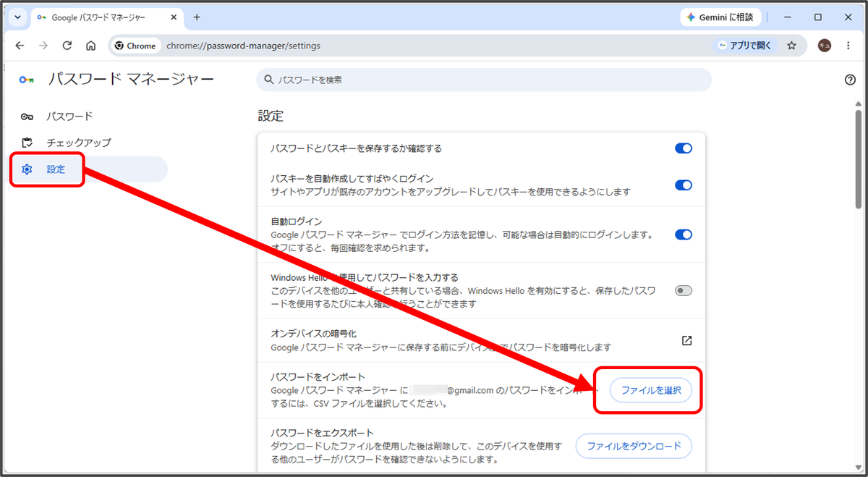Click the ファイルをダウンロード button
The height and width of the screenshot is (477, 868).
point(634,447)
